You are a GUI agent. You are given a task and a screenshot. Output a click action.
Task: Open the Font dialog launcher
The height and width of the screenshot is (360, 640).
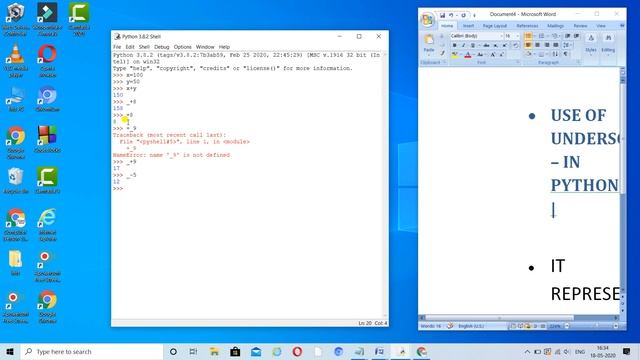pos(518,62)
